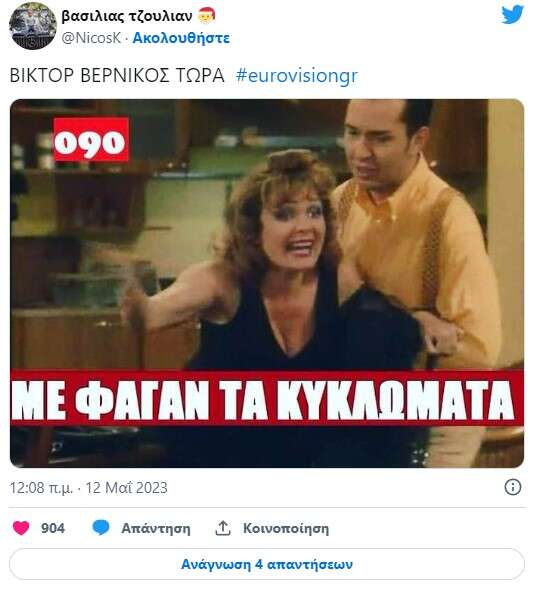This screenshot has width=533, height=591.
Task: View the 904 likes count
Action: click(x=53, y=528)
